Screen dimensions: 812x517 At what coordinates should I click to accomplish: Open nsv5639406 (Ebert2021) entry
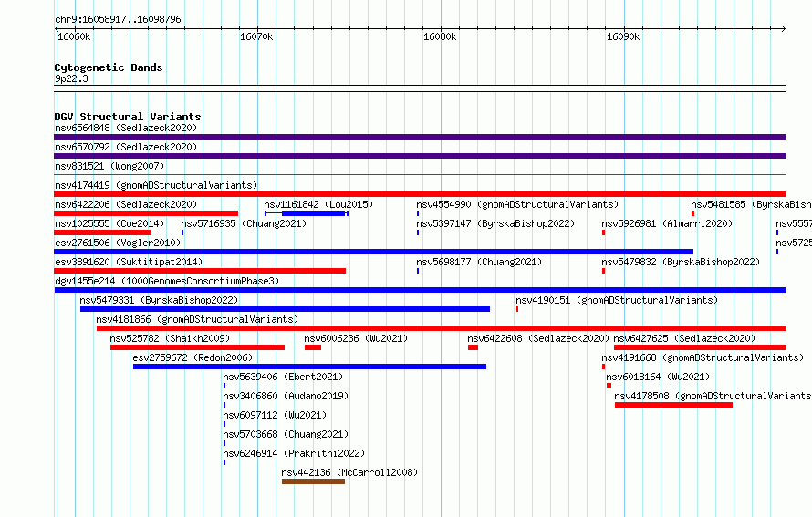(x=283, y=377)
